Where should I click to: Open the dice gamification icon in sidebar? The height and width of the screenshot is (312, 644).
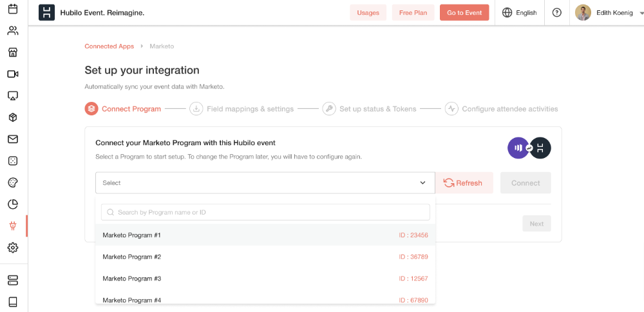tap(13, 161)
